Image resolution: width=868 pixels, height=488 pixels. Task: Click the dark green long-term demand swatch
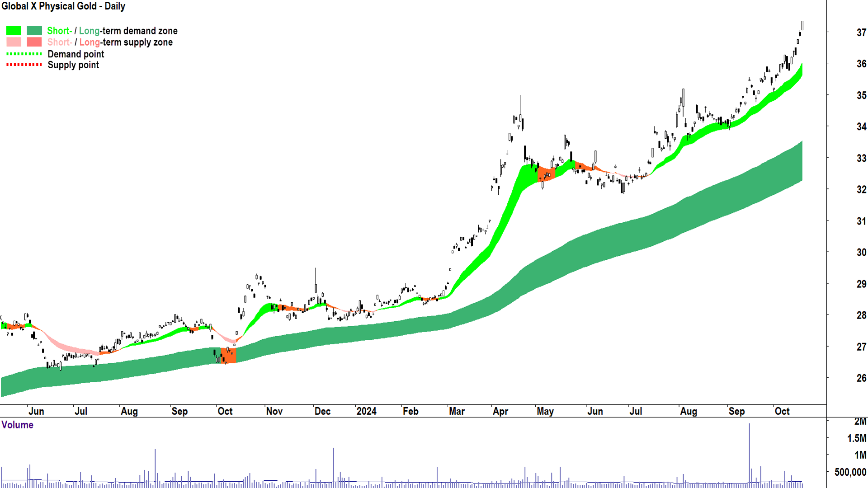point(34,31)
